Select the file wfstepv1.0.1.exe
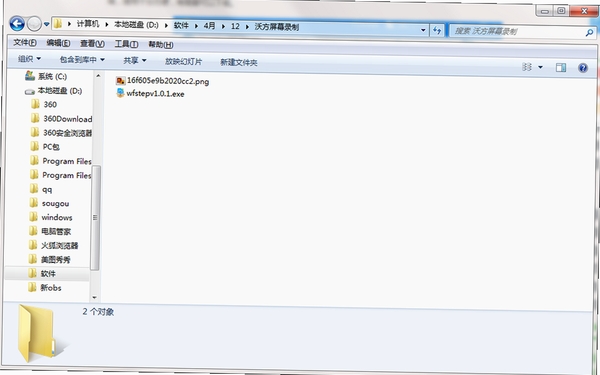 point(155,94)
